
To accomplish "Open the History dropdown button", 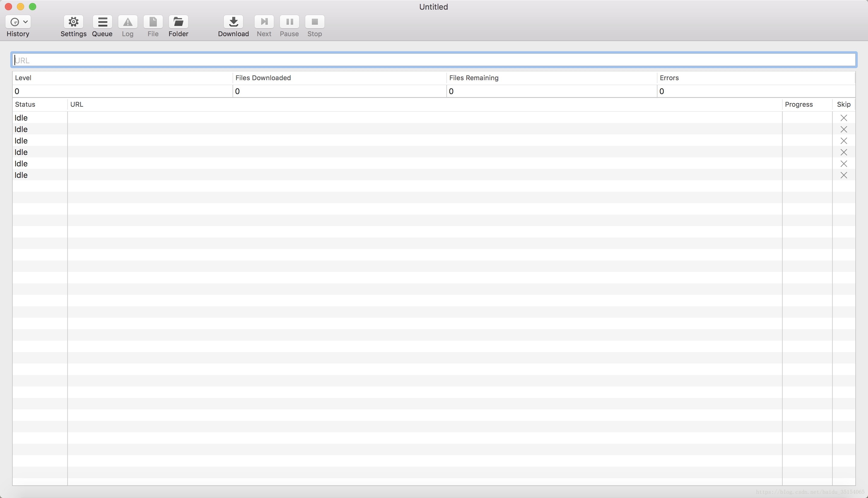I will (x=18, y=22).
